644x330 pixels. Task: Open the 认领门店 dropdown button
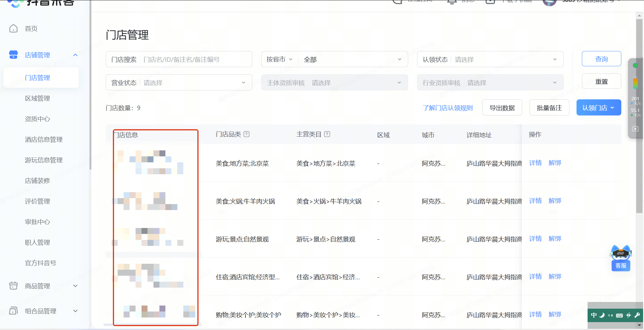click(x=598, y=108)
